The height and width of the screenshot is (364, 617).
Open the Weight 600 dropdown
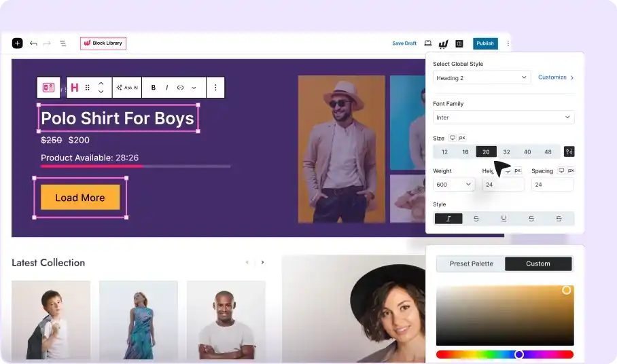(453, 184)
